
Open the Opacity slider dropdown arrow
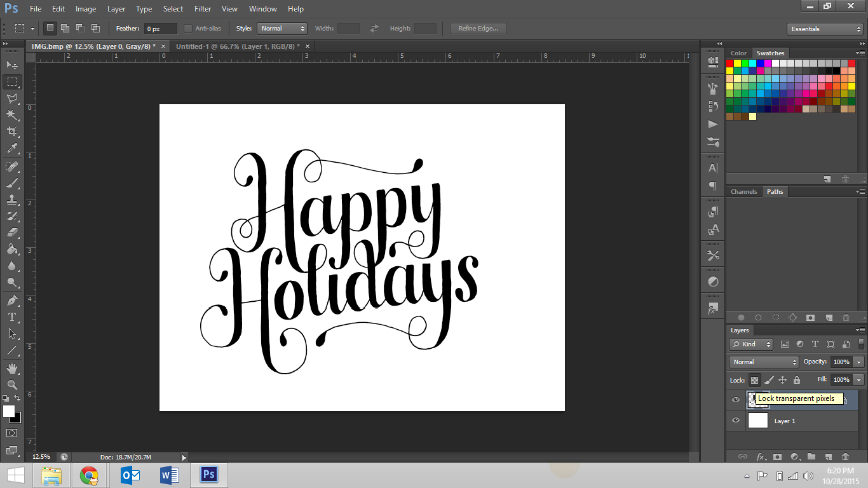point(859,362)
